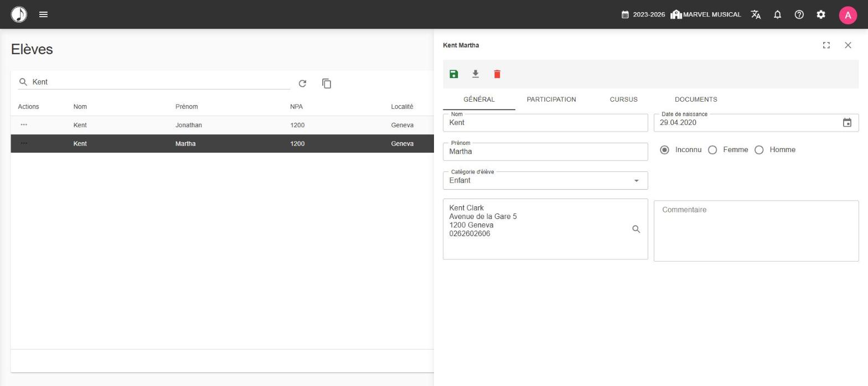Click the Commentaire text area
The image size is (868, 386).
point(756,231)
